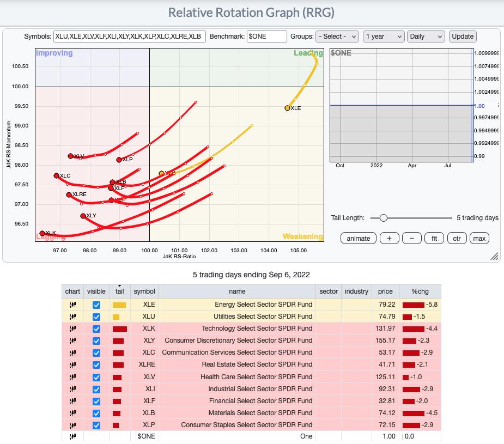Image resolution: width=504 pixels, height=444 pixels.
Task: Click the Symbols input field
Action: click(x=129, y=37)
